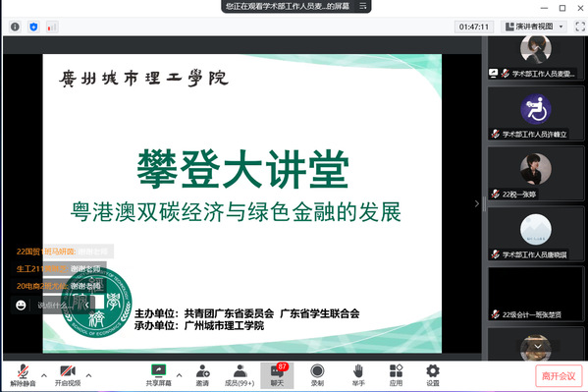588x392 pixels.
Task: Click the meeting info icon
Action: tap(15, 28)
